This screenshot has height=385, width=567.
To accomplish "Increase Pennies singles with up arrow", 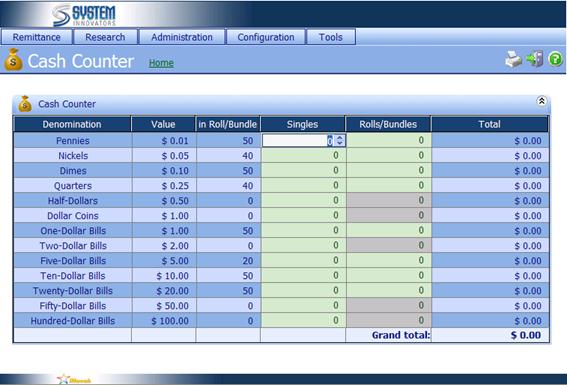I will [x=340, y=138].
